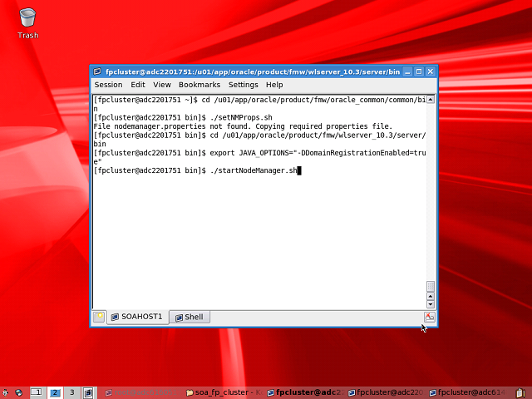Viewport: 532px width, 399px height.
Task: Maximize the Konsole terminal window
Action: pos(419,71)
